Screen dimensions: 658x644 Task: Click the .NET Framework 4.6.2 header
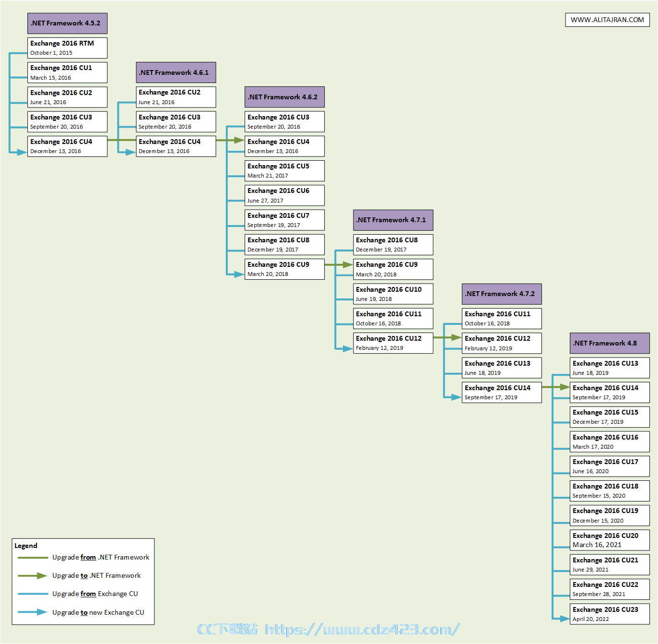click(x=284, y=97)
